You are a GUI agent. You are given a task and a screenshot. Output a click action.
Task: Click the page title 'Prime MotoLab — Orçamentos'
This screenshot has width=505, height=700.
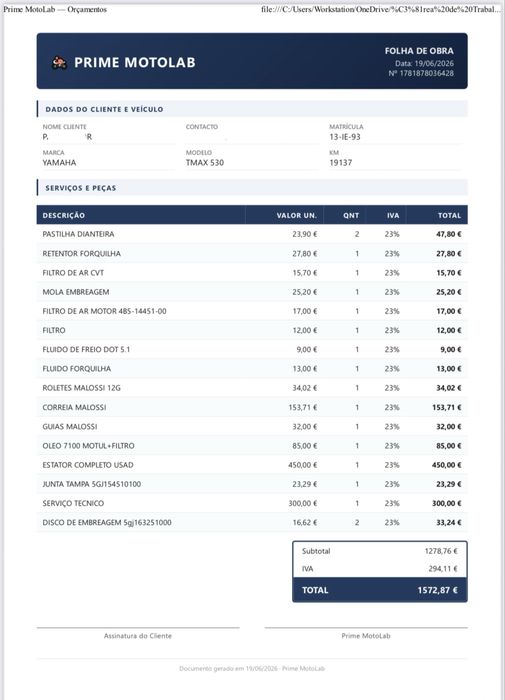(55, 9)
